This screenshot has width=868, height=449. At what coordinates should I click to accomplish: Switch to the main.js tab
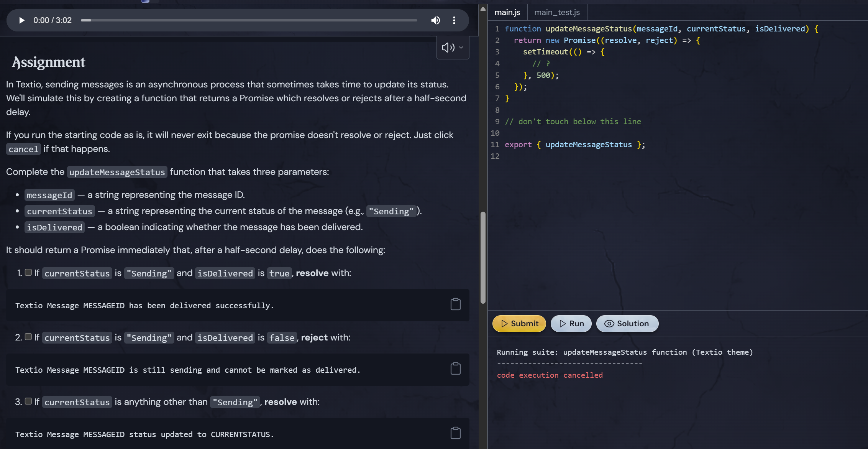tap(507, 12)
